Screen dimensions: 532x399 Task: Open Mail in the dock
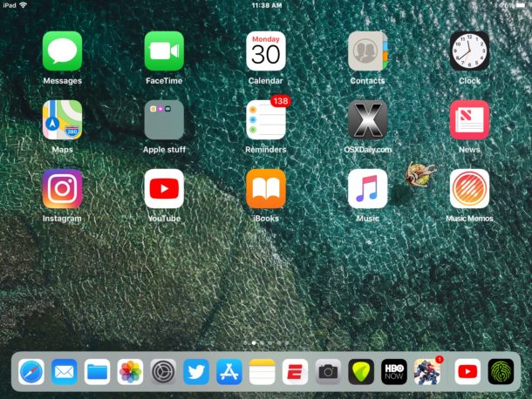tap(65, 372)
